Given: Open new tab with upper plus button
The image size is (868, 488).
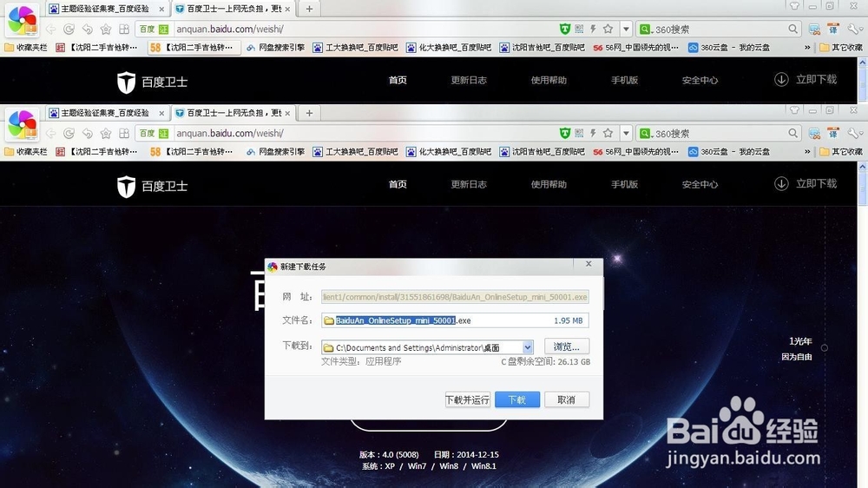Looking at the screenshot, I should (310, 9).
